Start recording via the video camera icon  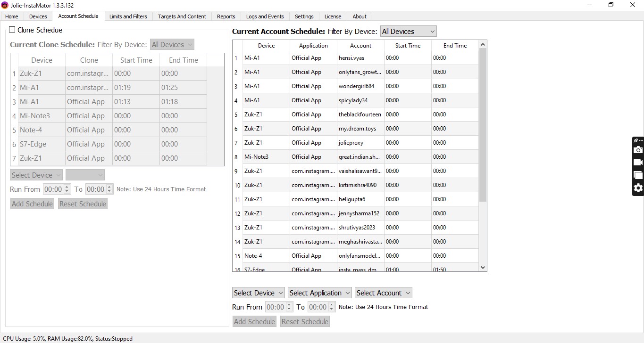pyautogui.click(x=638, y=162)
